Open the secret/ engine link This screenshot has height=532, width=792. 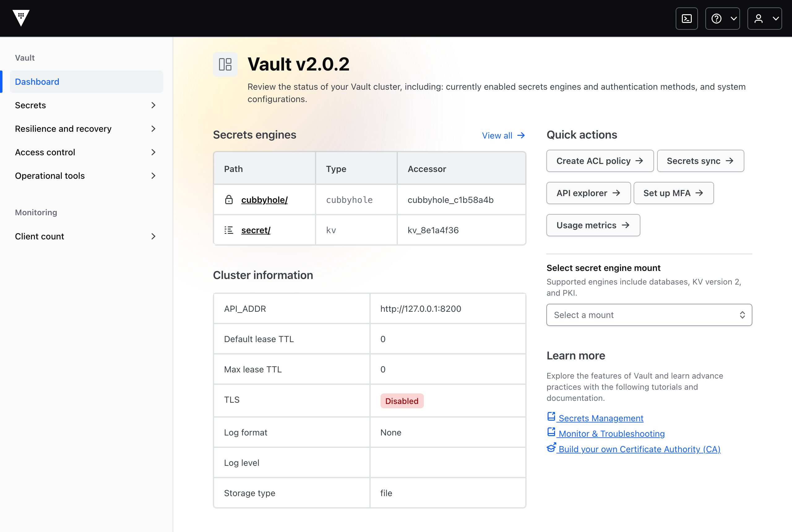coord(256,230)
